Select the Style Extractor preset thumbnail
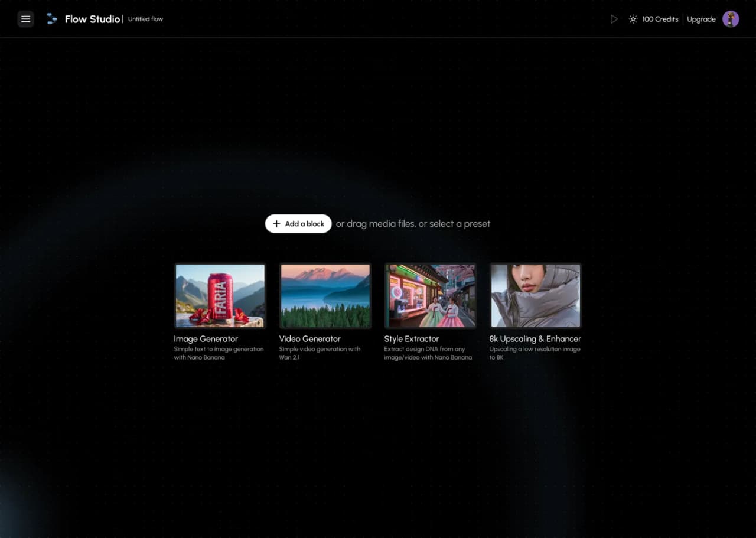Screen dimensions: 756x538 431,295
